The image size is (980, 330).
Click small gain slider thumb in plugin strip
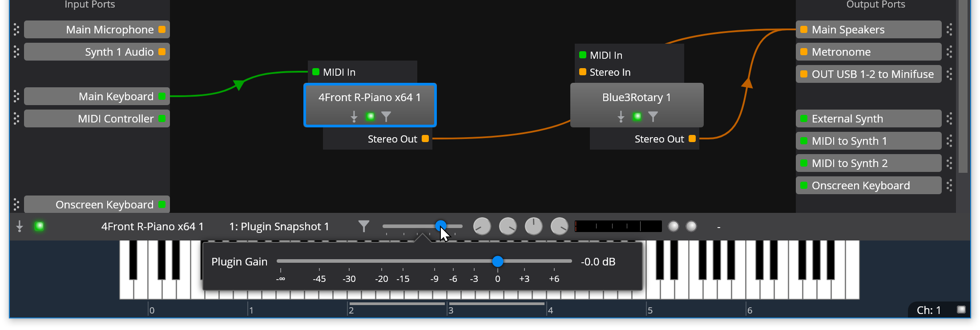tap(440, 225)
